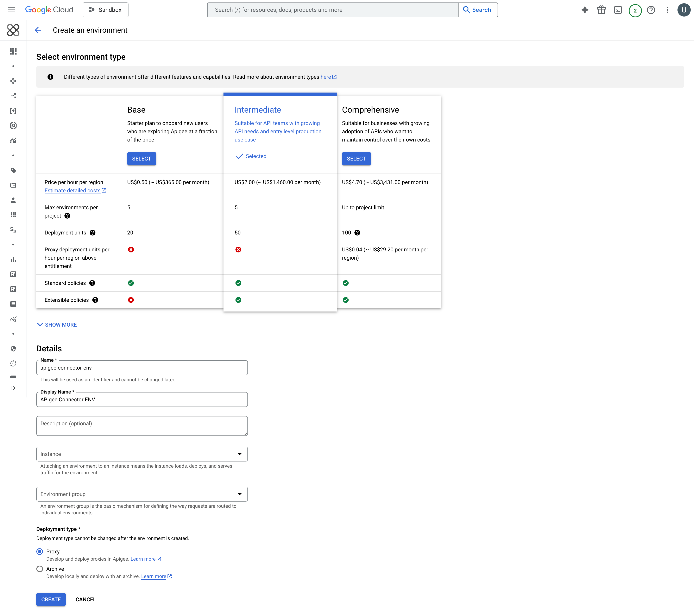
Task: Open the Instance dropdown
Action: click(x=142, y=454)
